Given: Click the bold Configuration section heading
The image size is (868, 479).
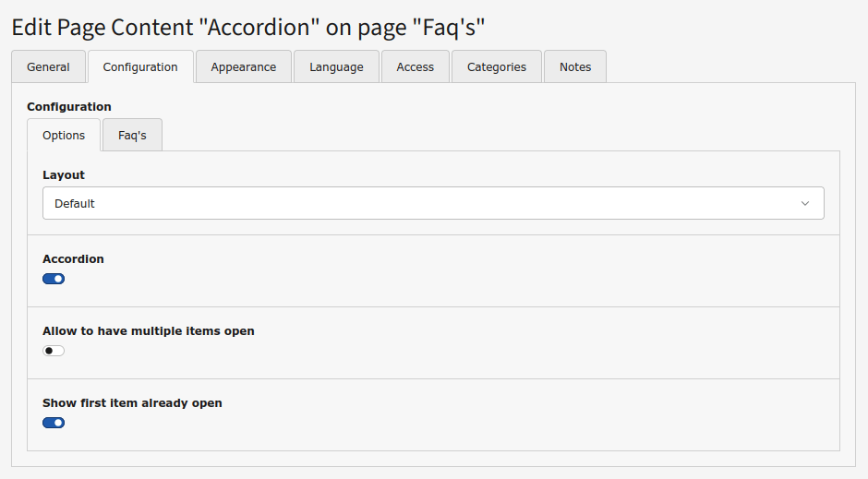Looking at the screenshot, I should (69, 107).
